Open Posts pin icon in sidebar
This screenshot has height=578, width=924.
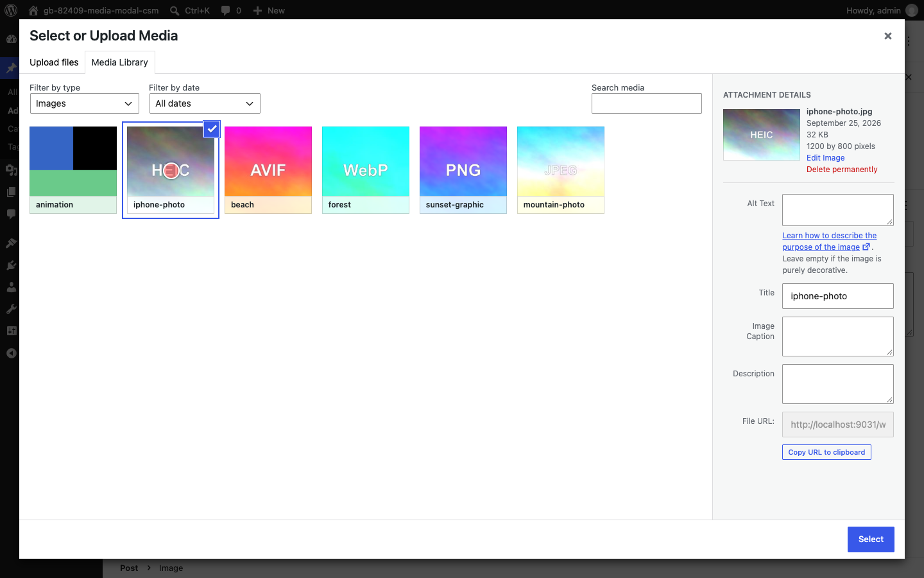click(11, 67)
